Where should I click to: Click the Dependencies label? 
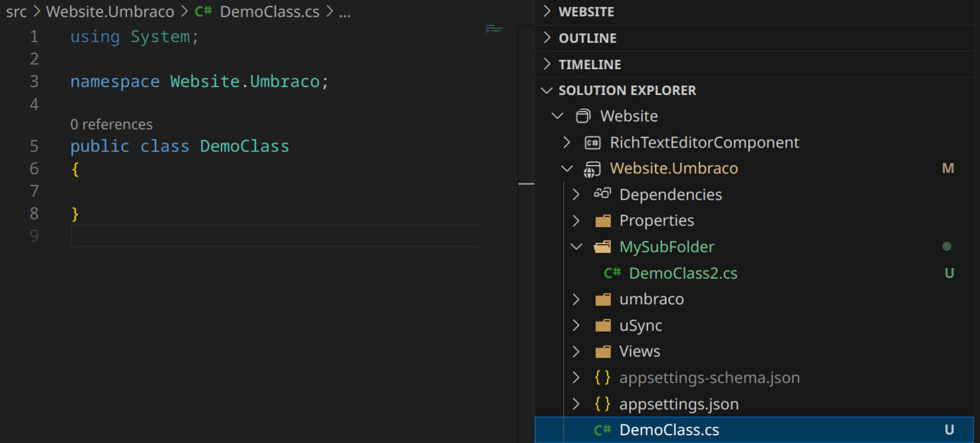coord(671,194)
